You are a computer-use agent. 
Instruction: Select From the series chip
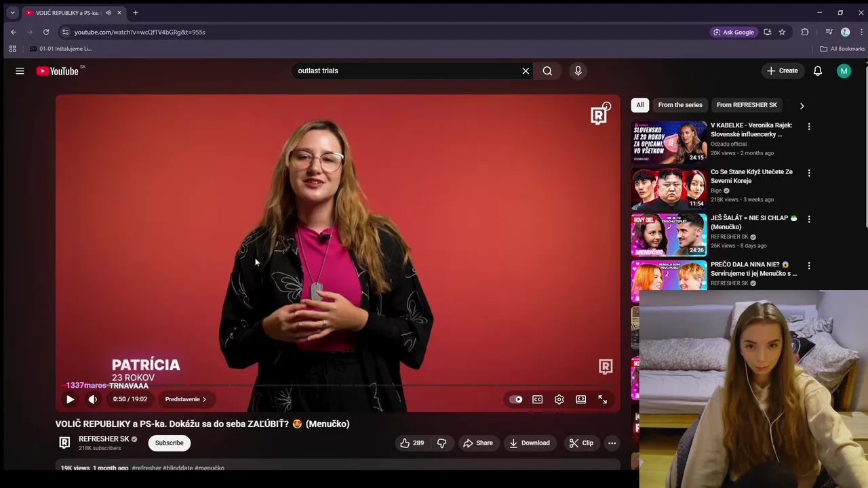coord(680,105)
